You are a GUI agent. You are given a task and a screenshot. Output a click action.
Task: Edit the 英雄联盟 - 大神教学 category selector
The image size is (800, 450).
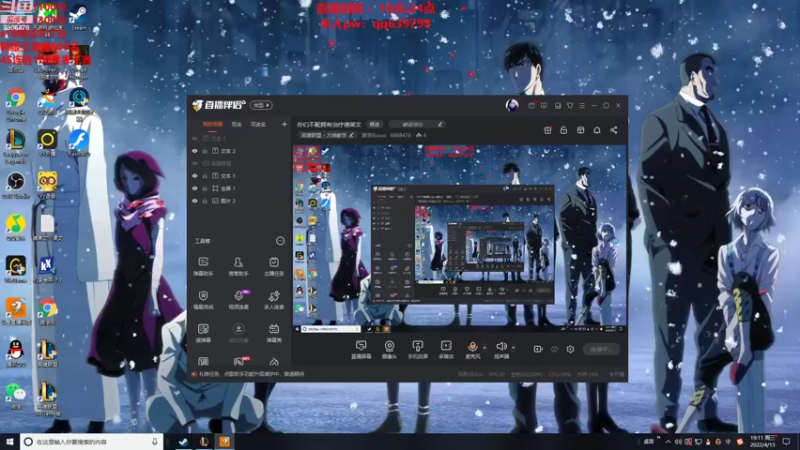[327, 135]
